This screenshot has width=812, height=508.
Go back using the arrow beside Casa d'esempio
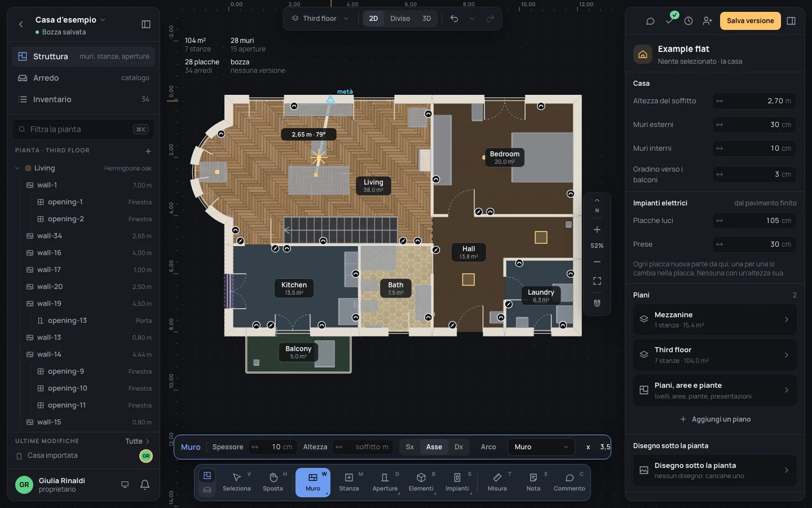(x=21, y=24)
